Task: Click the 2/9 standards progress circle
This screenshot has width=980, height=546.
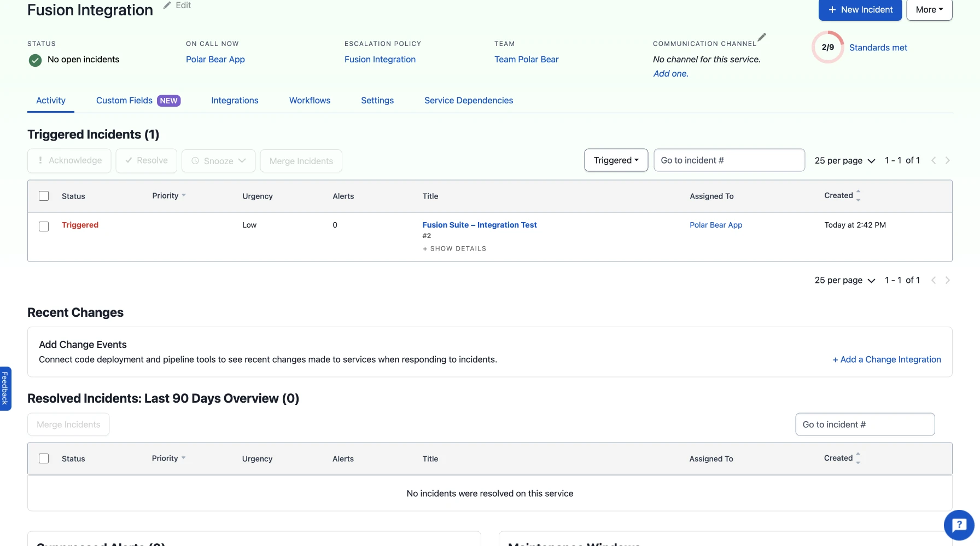Action: pyautogui.click(x=827, y=48)
